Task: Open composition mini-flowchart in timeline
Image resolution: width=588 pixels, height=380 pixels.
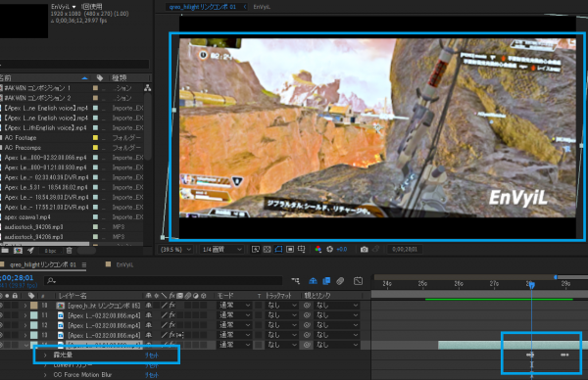Action: click(x=296, y=281)
